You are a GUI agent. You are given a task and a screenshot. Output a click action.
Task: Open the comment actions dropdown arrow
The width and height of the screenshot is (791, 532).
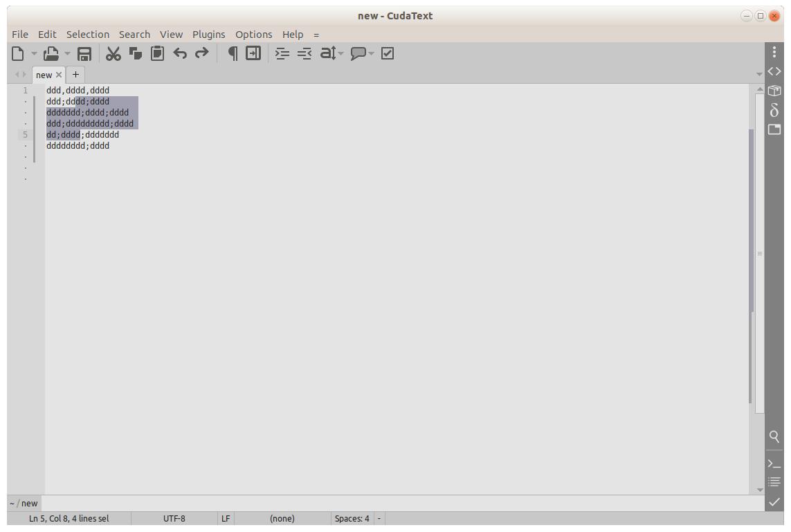pyautogui.click(x=372, y=54)
